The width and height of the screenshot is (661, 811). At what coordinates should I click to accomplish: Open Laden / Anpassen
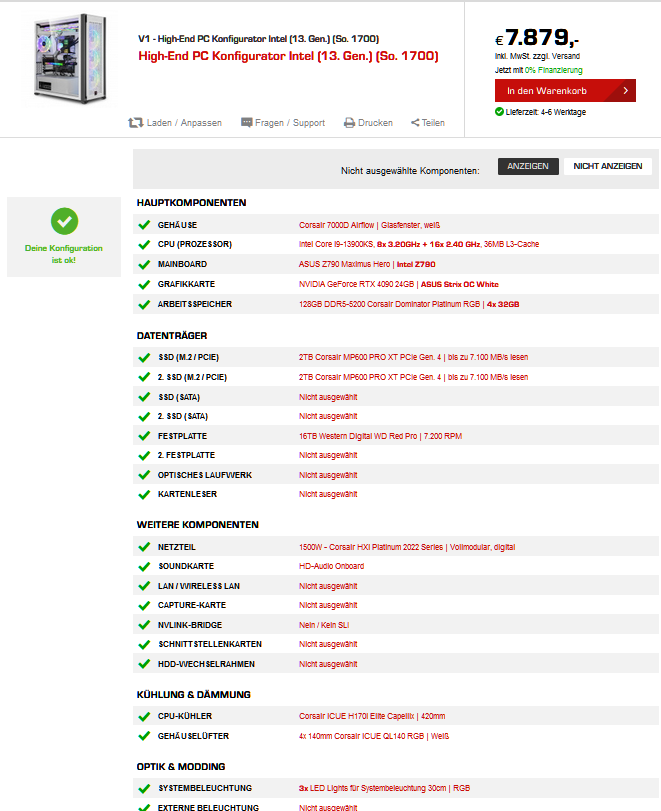[175, 123]
